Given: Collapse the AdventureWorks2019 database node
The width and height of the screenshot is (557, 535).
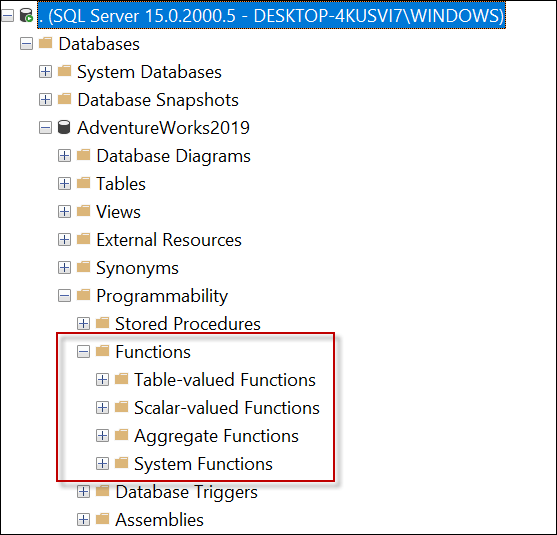Looking at the screenshot, I should coord(45,128).
